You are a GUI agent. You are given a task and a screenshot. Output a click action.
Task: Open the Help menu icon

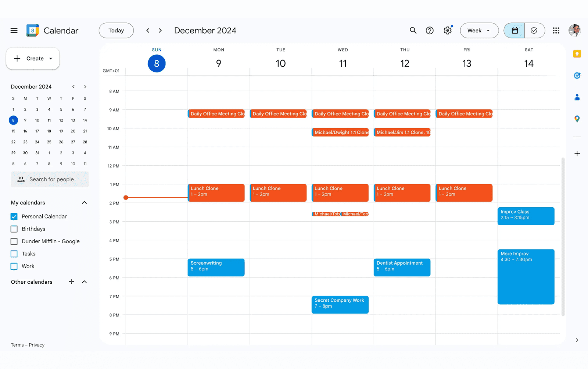tap(430, 31)
